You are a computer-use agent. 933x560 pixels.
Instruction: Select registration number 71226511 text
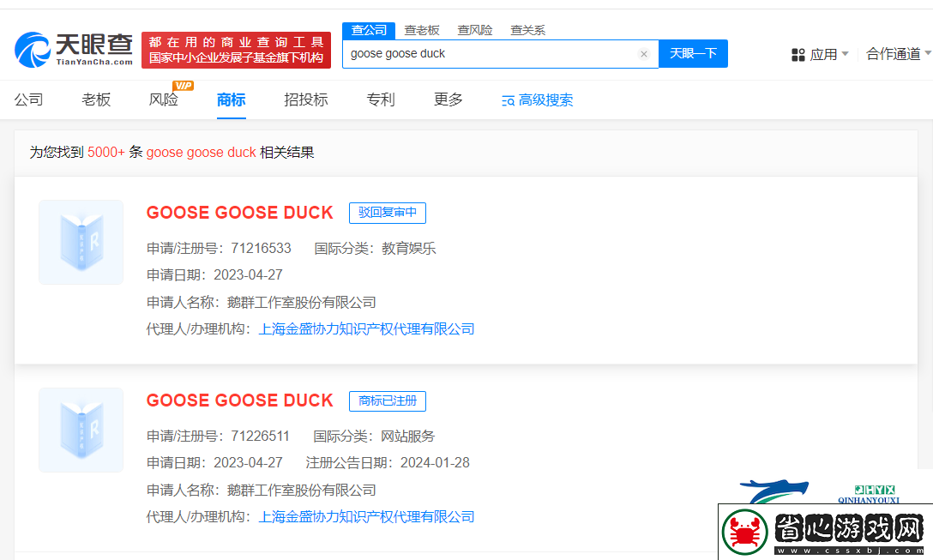(x=260, y=437)
